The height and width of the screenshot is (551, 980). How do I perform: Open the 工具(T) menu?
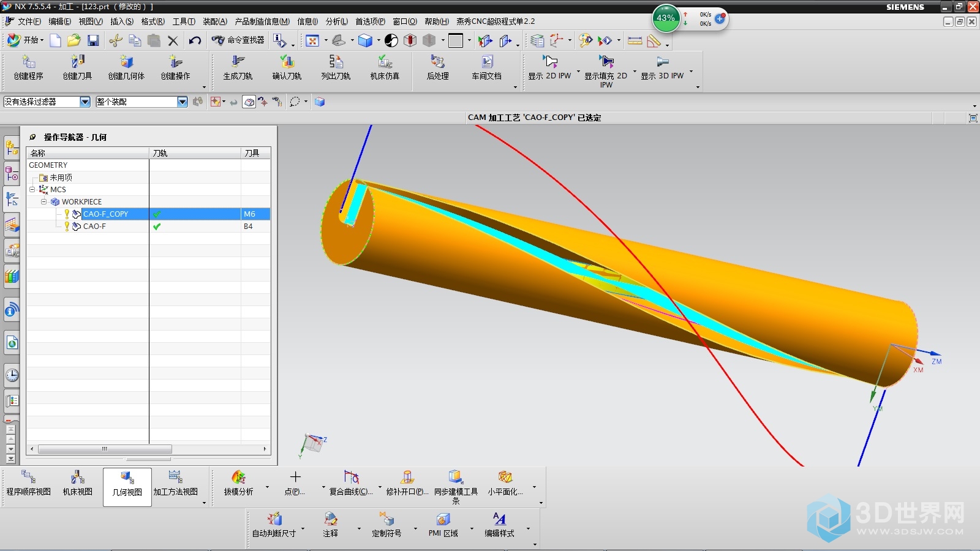[184, 21]
